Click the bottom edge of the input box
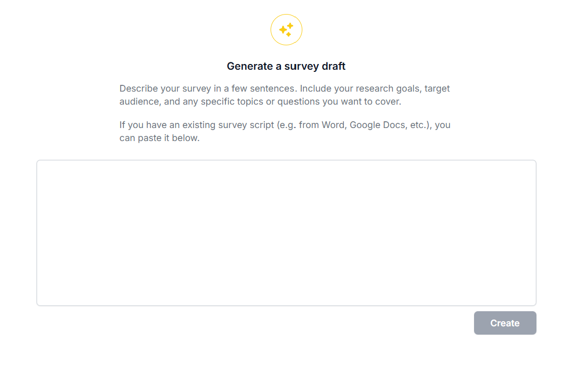Viewport: 588px width, 382px height. pyautogui.click(x=286, y=304)
